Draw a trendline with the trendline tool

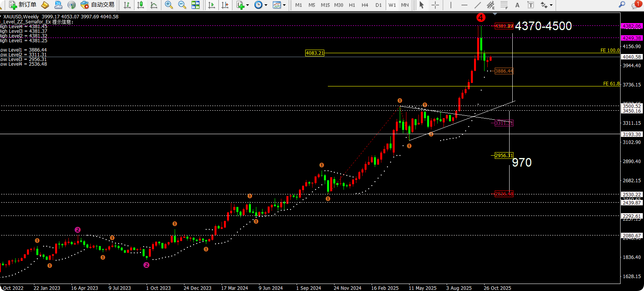pos(478,5)
